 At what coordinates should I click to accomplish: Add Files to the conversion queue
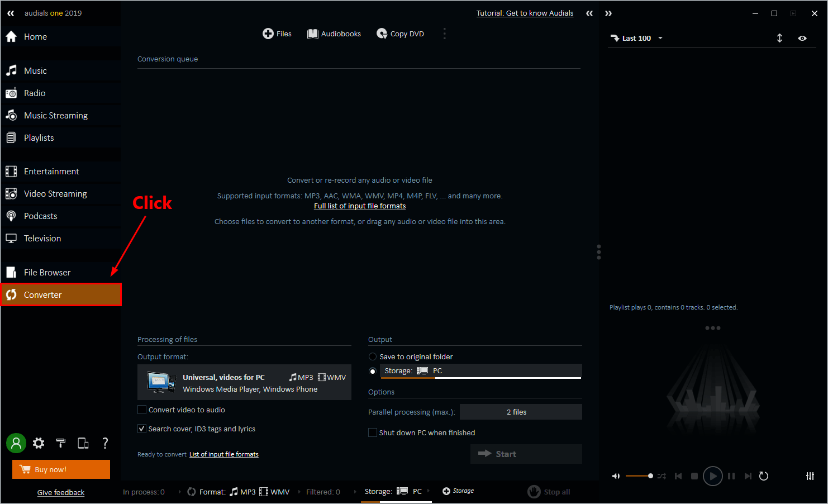(277, 34)
